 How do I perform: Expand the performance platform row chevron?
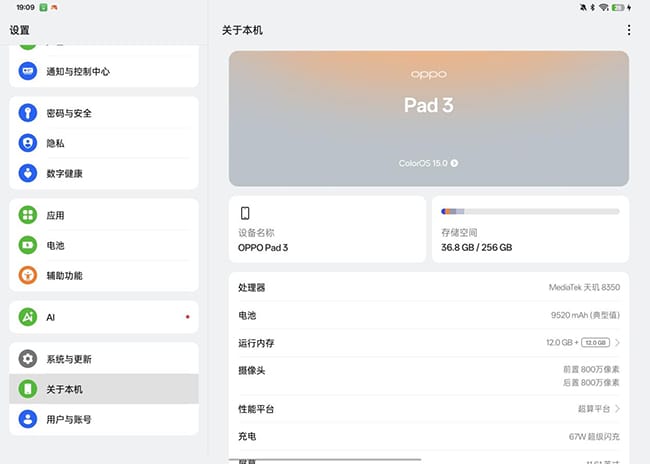pyautogui.click(x=617, y=409)
